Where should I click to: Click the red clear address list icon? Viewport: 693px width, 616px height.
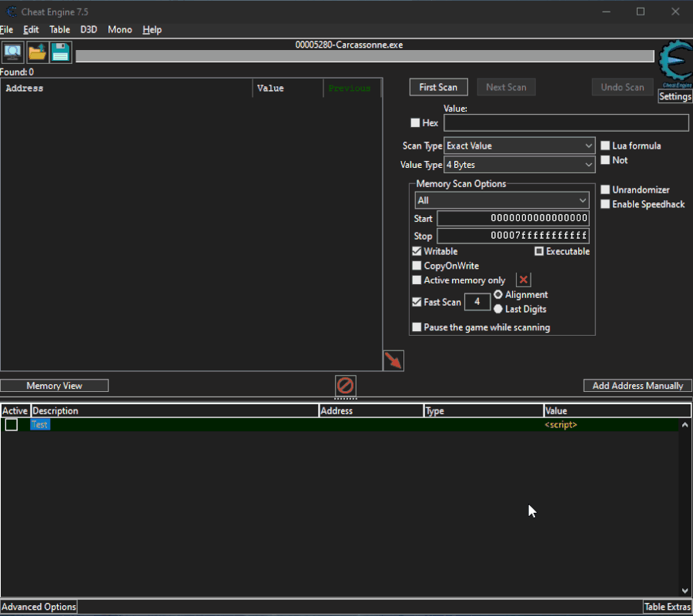pos(345,385)
